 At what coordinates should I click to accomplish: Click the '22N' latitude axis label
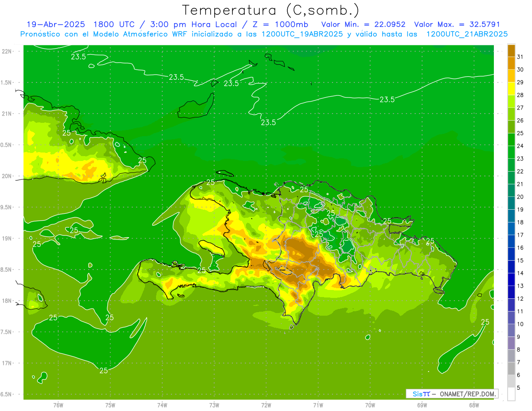coord(6,51)
